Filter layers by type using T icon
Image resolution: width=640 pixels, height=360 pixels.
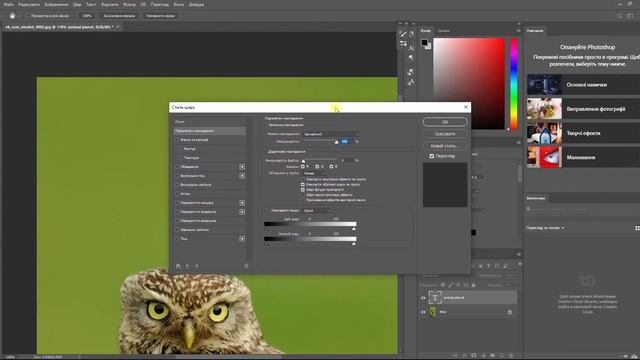click(489, 266)
